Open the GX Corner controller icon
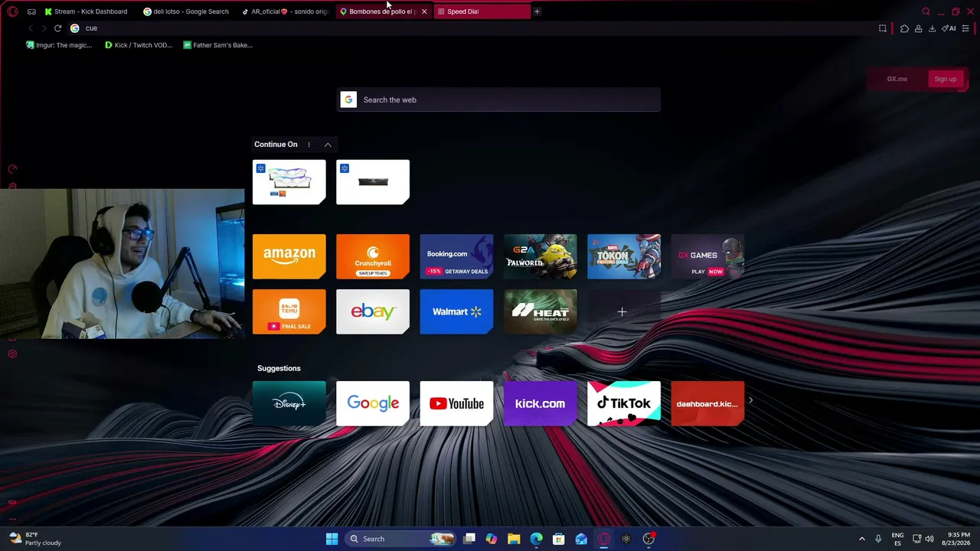The image size is (980, 551). [x=31, y=11]
